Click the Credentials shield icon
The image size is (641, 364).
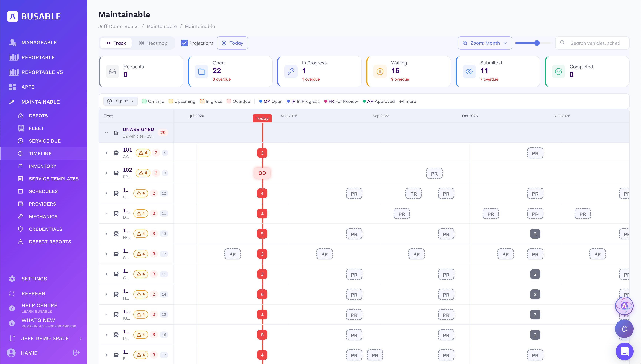tap(21, 229)
